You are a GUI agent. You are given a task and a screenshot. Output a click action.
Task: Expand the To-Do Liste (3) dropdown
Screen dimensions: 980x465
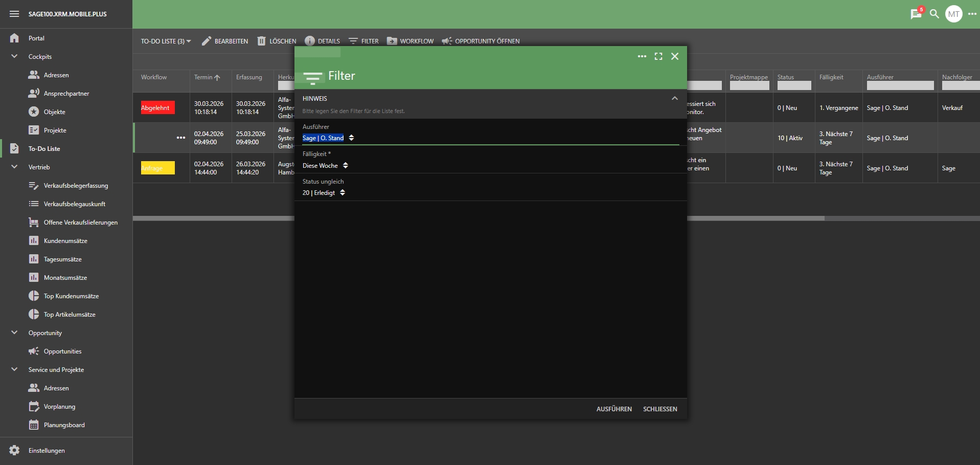point(166,41)
